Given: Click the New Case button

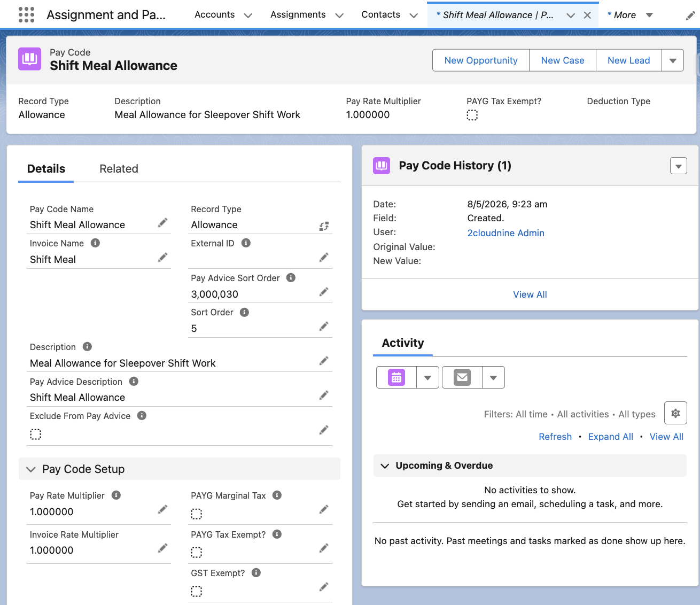Looking at the screenshot, I should [563, 60].
